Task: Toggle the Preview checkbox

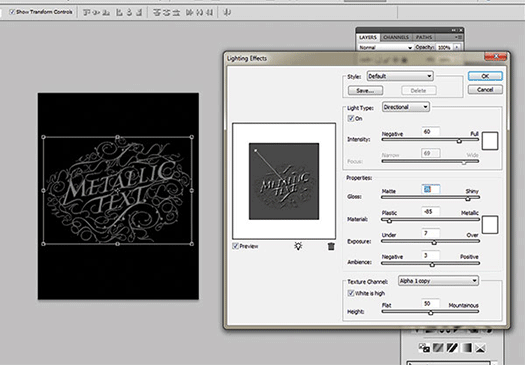Action: [235, 246]
